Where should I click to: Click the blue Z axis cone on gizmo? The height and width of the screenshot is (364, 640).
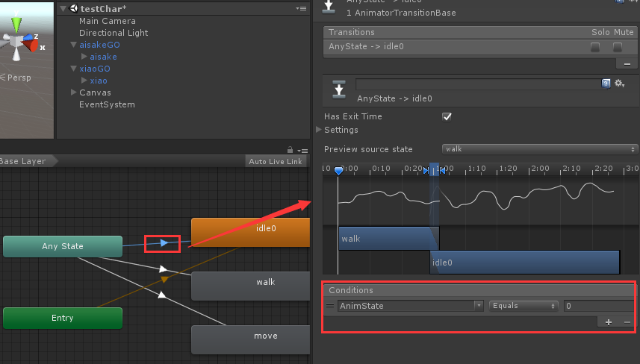[28, 37]
